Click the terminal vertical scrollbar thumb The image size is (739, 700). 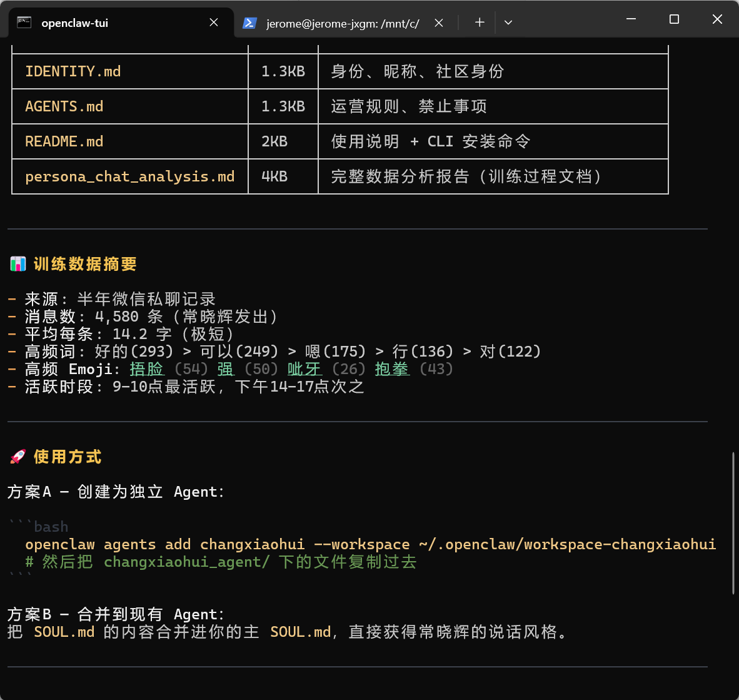(733, 522)
